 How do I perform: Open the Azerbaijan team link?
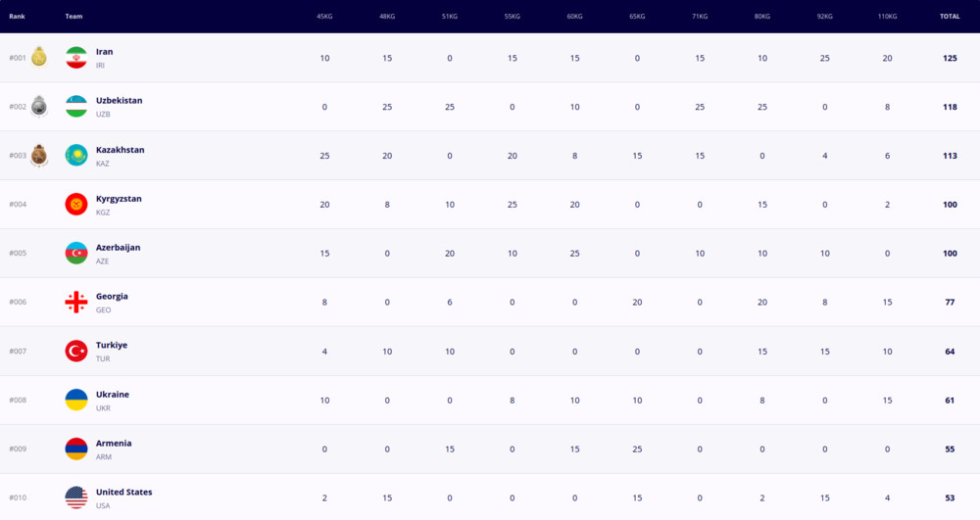[119, 247]
